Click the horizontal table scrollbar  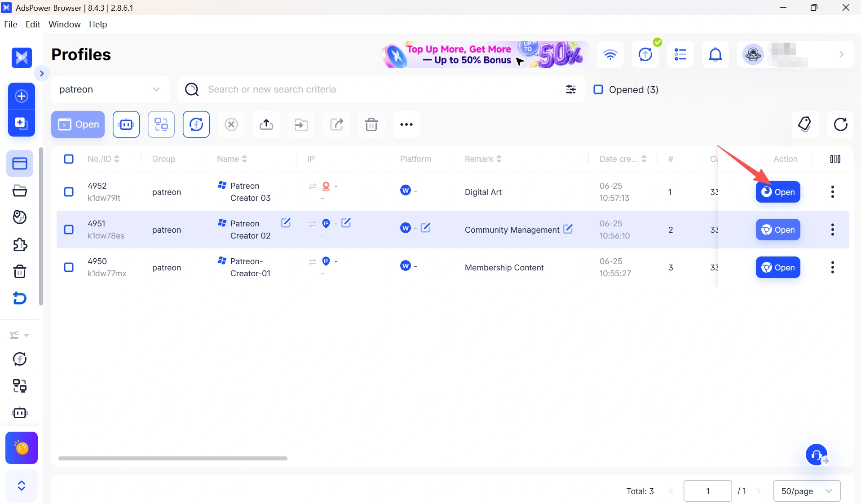[173, 458]
